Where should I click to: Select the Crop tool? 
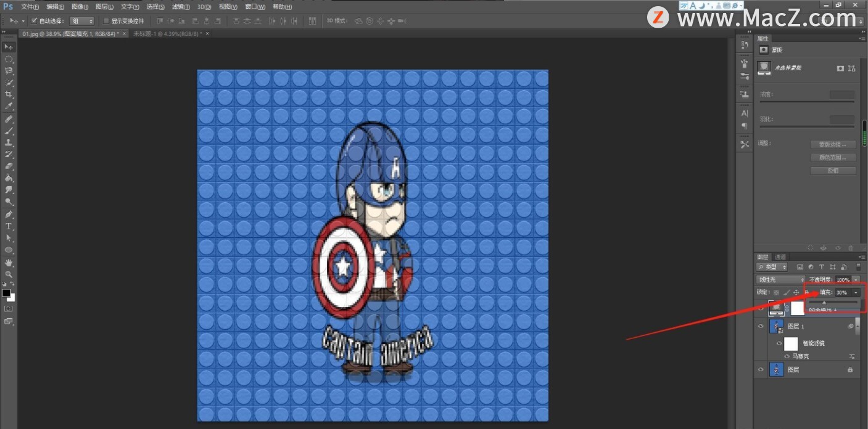pyautogui.click(x=9, y=94)
